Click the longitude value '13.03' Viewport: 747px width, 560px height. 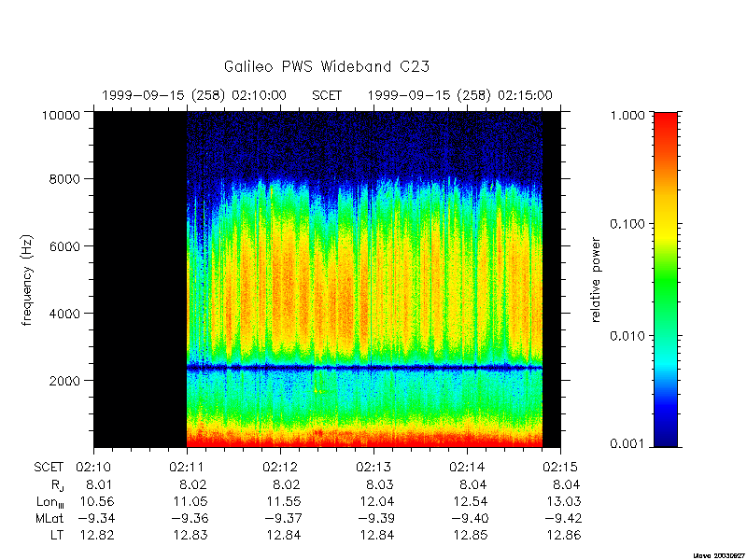564,501
